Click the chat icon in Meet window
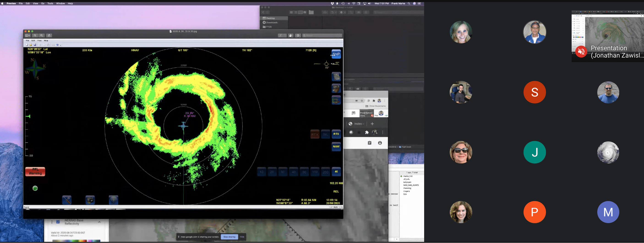 (x=354, y=113)
